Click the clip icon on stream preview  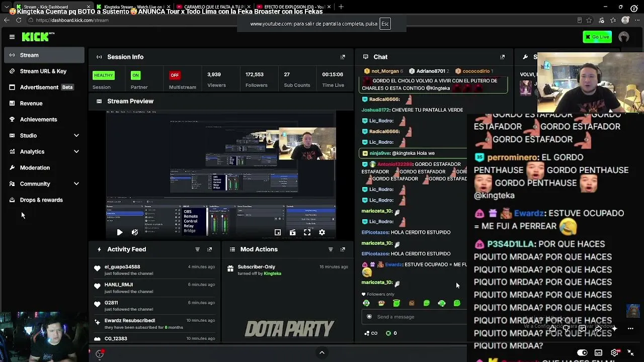click(292, 232)
